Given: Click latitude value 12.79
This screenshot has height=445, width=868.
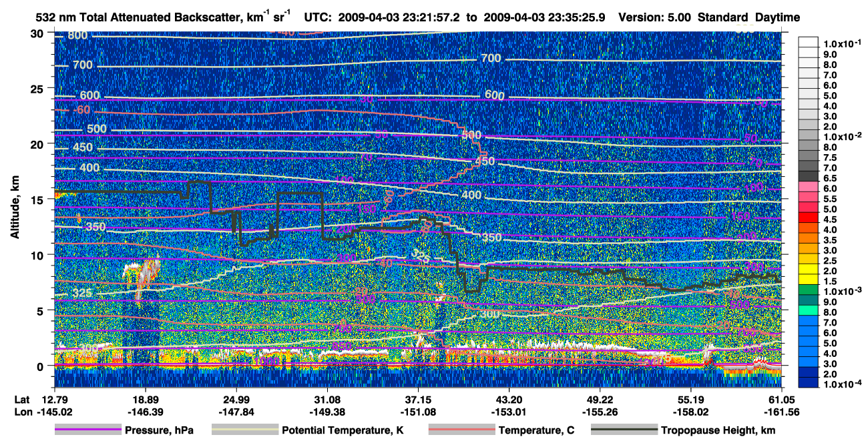Looking at the screenshot, I should pos(55,399).
